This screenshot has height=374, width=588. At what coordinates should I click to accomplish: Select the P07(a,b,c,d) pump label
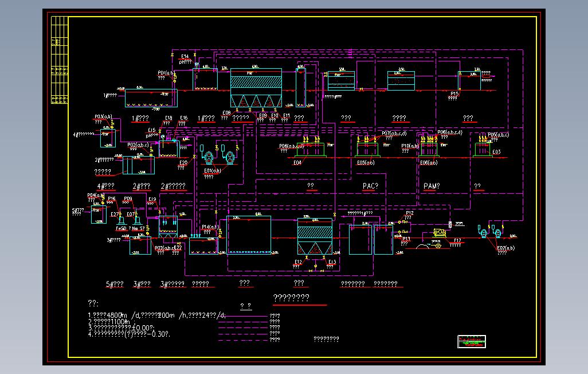coord(394,133)
